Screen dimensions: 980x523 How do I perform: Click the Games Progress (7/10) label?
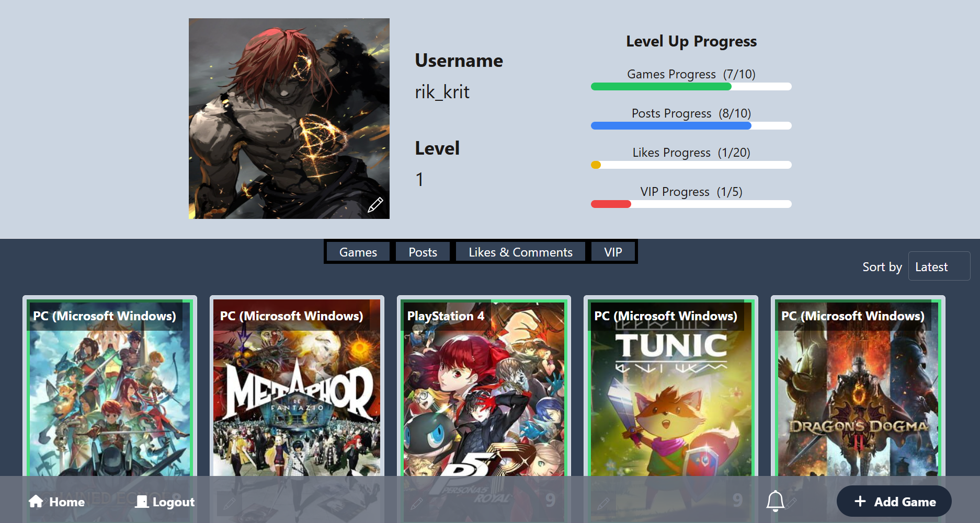(691, 74)
